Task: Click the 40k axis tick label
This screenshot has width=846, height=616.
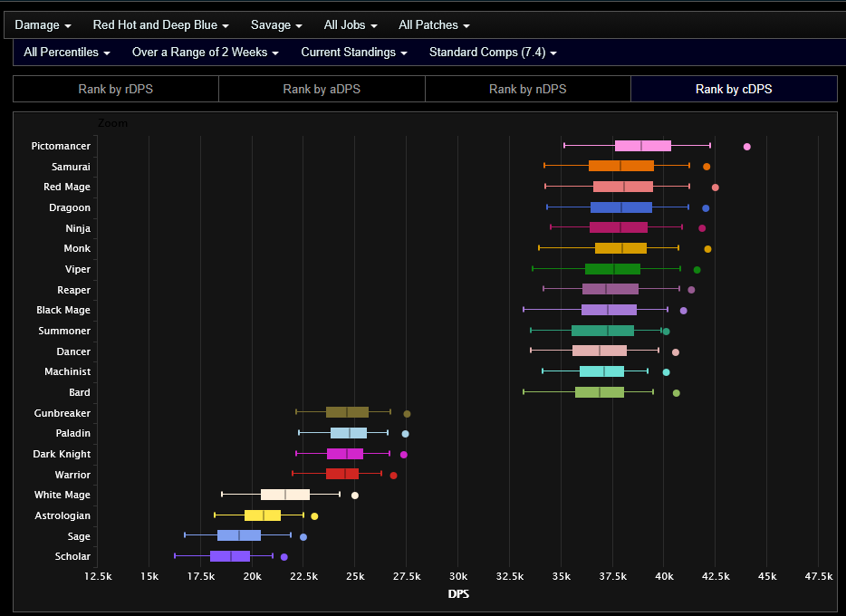Action: point(664,576)
